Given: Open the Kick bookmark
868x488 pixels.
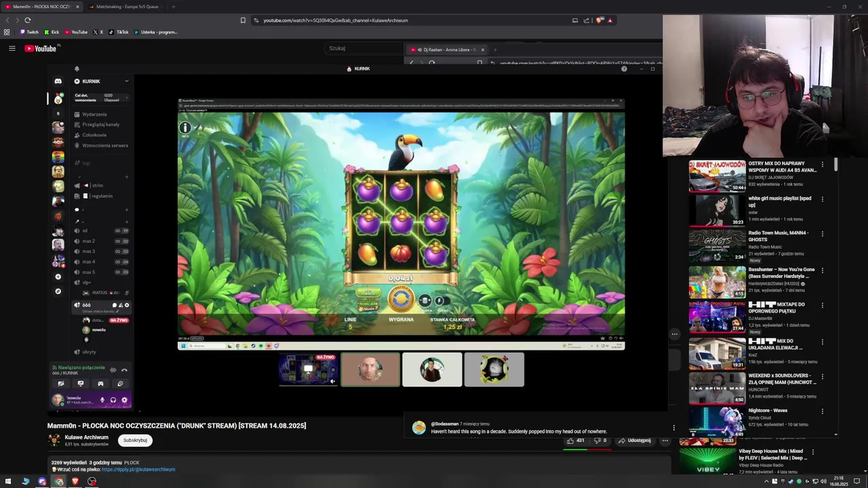Looking at the screenshot, I should [52, 32].
